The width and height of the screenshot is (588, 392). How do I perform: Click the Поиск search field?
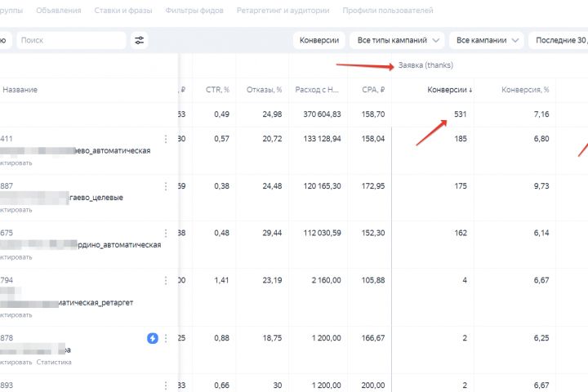pos(72,40)
